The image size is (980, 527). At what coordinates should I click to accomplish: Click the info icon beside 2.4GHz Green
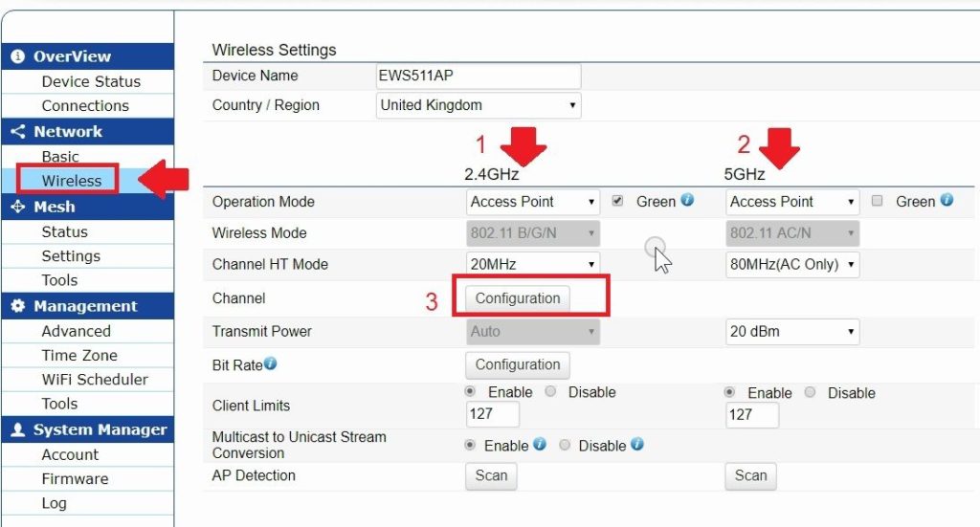click(x=687, y=201)
